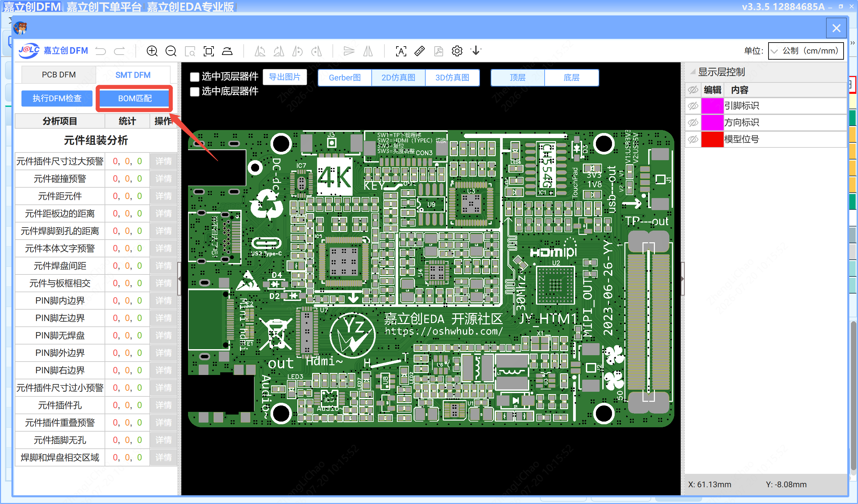Toggle visibility of the 方向标识 layer
This screenshot has height=504, width=858.
click(x=693, y=123)
